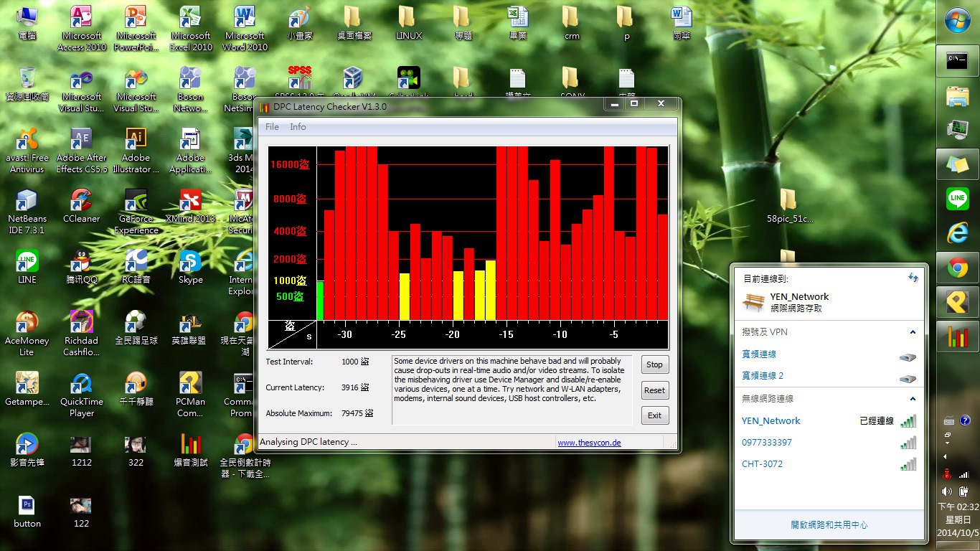Open the LINE icon in the sidebar
Image resolution: width=980 pixels, height=551 pixels.
(958, 198)
